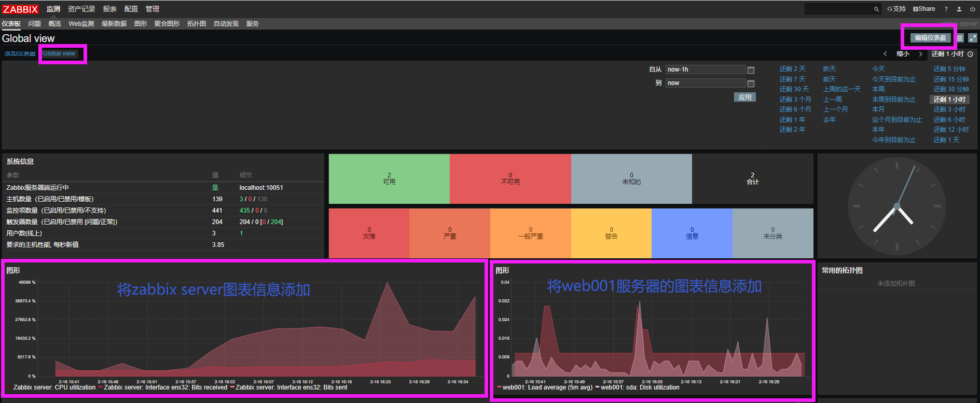Switch to the 仪表板 submenu tab
The image size is (980, 403).
click(x=11, y=24)
